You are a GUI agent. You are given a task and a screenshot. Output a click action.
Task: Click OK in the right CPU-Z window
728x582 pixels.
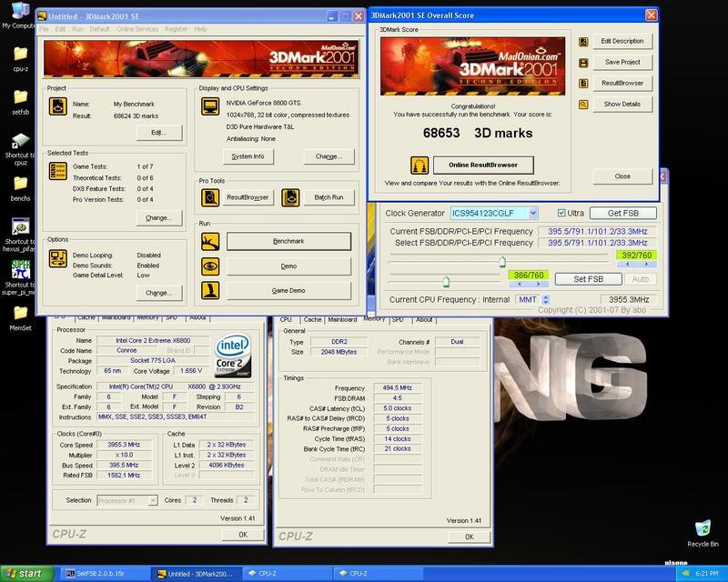point(469,537)
